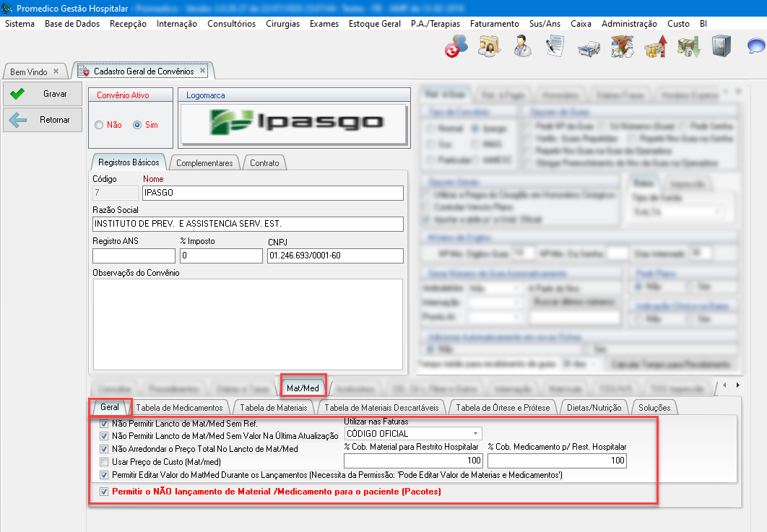Click the Razão Social input field

(x=248, y=224)
